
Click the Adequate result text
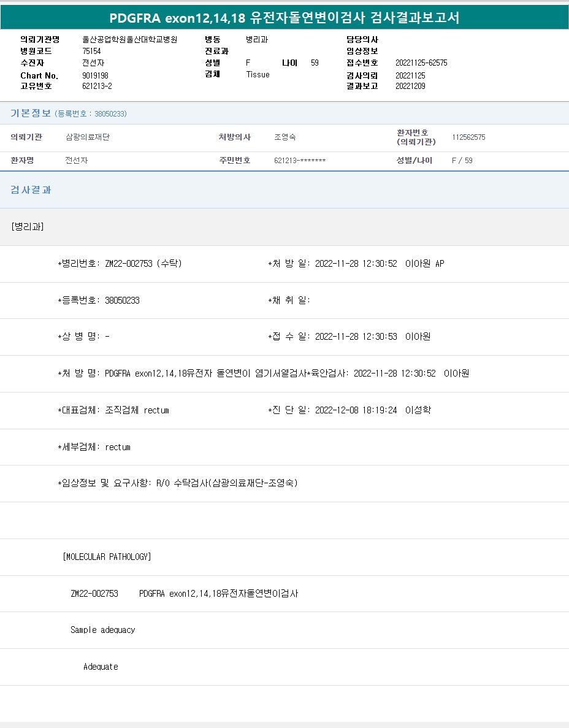(101, 667)
